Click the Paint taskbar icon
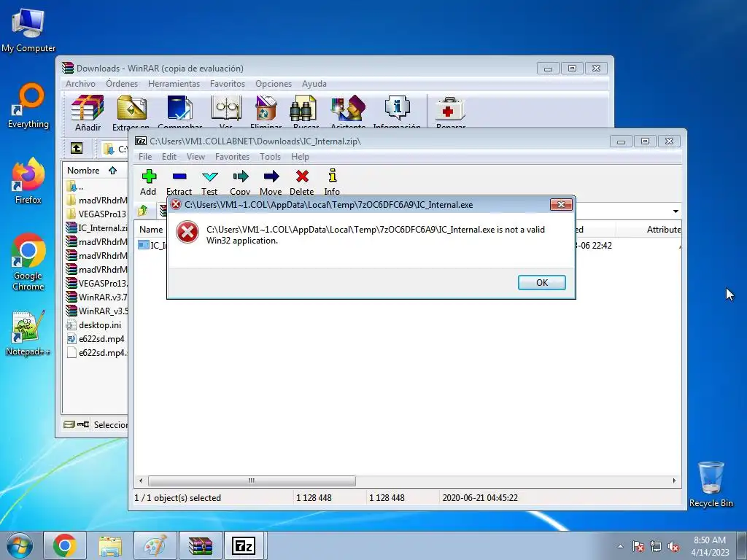The width and height of the screenshot is (747, 560). coord(155,545)
